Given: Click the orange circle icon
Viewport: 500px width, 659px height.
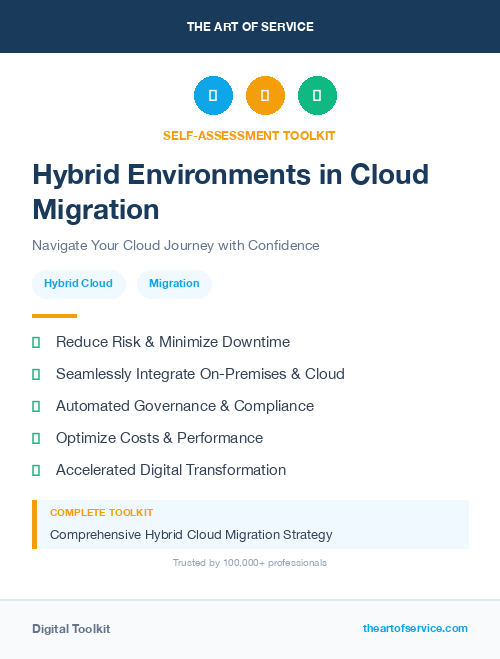Looking at the screenshot, I should point(265,95).
